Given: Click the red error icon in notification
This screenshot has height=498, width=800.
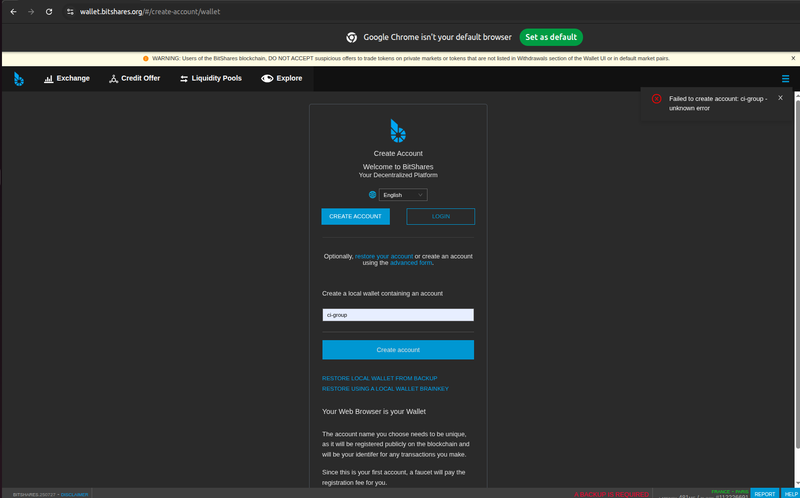Looking at the screenshot, I should point(657,99).
